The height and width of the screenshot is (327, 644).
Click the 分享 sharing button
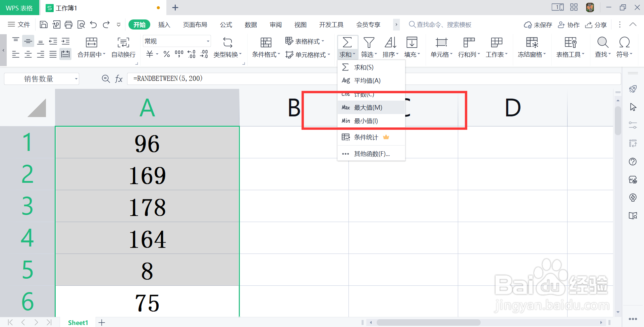tap(596, 24)
